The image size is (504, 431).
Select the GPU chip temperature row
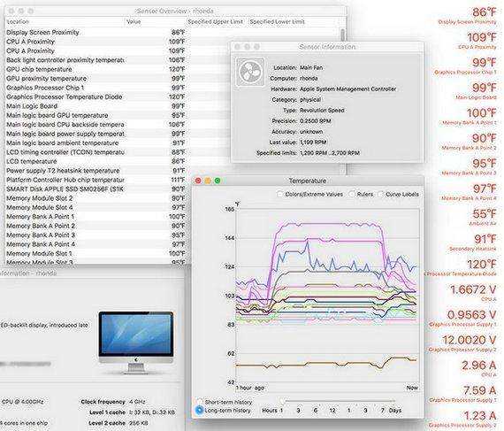click(95, 69)
